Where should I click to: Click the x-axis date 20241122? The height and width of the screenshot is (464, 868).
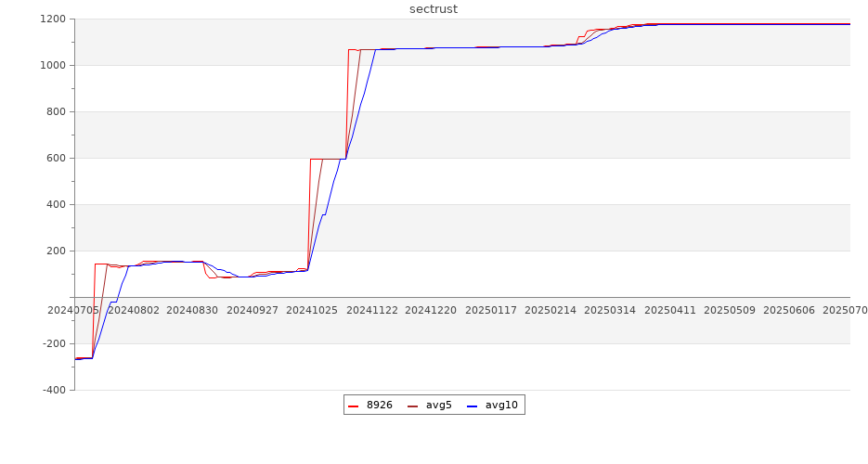(x=372, y=310)
